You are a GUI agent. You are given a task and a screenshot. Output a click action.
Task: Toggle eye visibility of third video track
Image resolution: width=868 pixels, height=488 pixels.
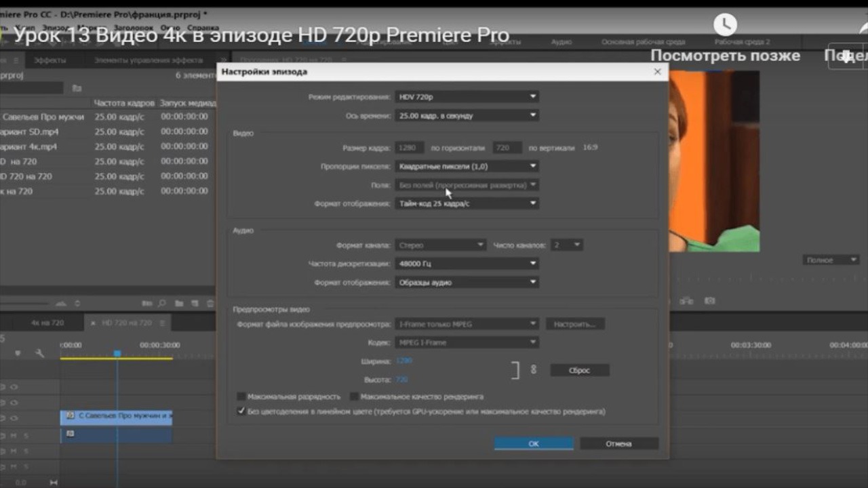14,418
